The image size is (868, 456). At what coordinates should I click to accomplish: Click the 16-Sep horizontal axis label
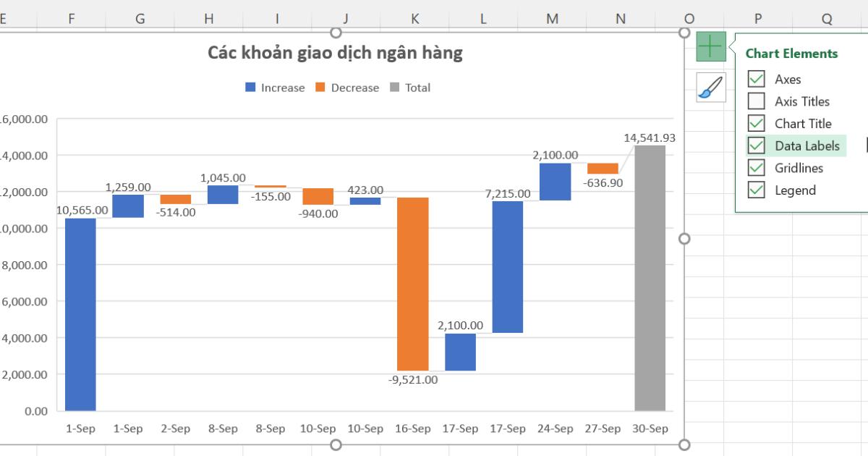[x=413, y=428]
